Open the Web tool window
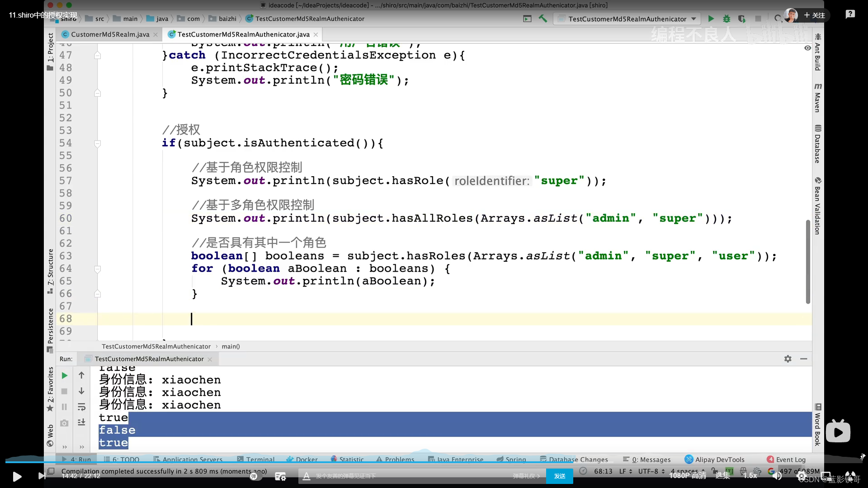 coord(50,435)
